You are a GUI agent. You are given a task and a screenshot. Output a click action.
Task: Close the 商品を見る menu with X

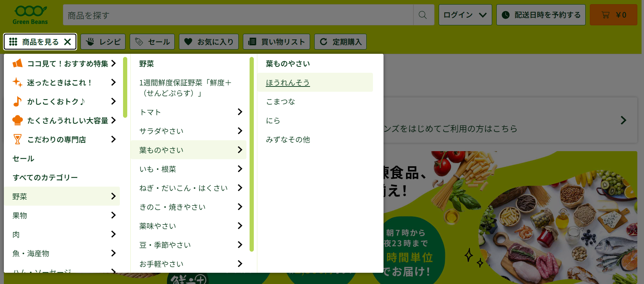click(x=67, y=42)
